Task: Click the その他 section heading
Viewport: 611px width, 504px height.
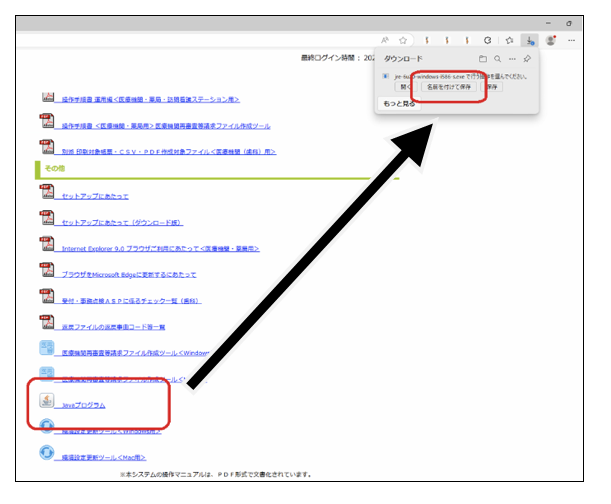Action: click(55, 168)
